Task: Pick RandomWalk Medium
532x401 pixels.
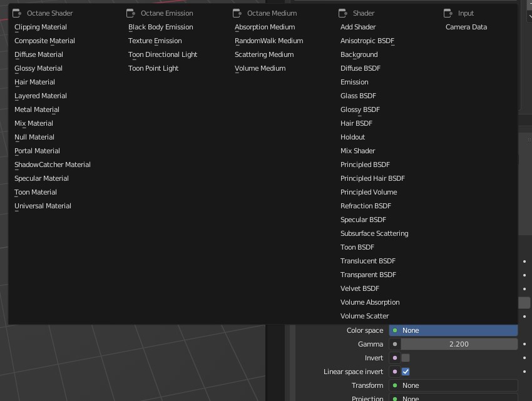Action: pyautogui.click(x=269, y=41)
